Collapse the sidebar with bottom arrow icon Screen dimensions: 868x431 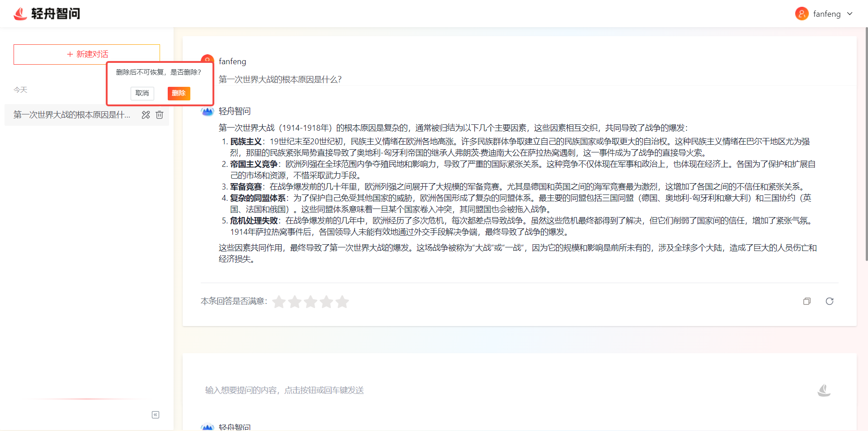click(x=156, y=415)
